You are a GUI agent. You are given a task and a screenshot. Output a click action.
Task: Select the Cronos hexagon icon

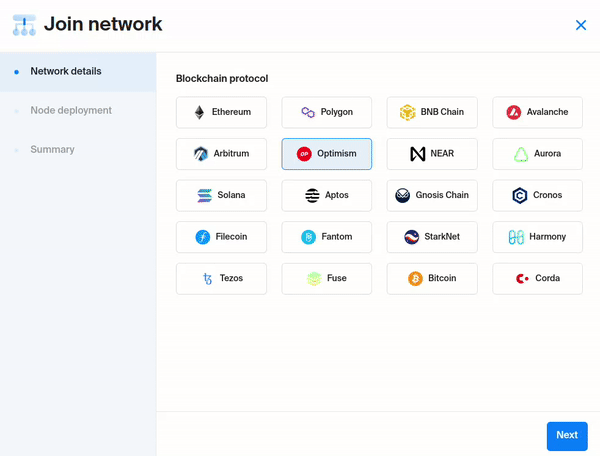[x=520, y=195]
